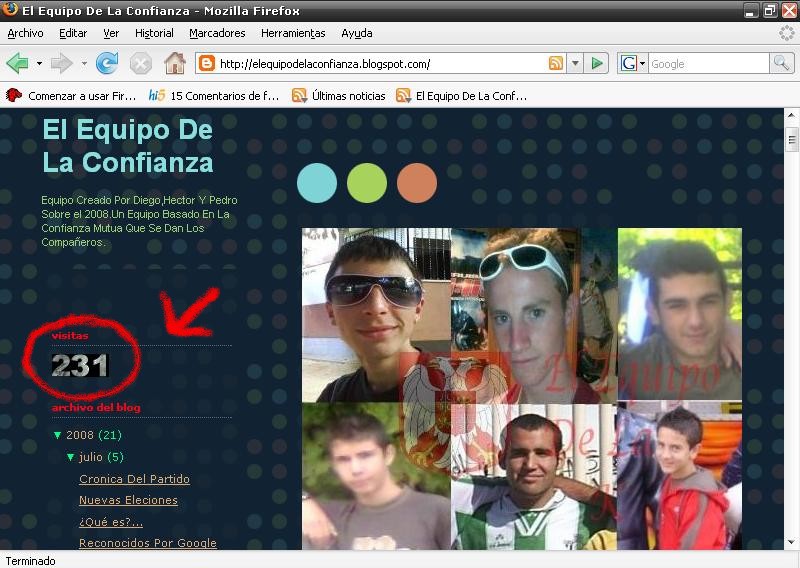Reload the page with the blue Refresh icon
800x568 pixels.
pyautogui.click(x=107, y=64)
